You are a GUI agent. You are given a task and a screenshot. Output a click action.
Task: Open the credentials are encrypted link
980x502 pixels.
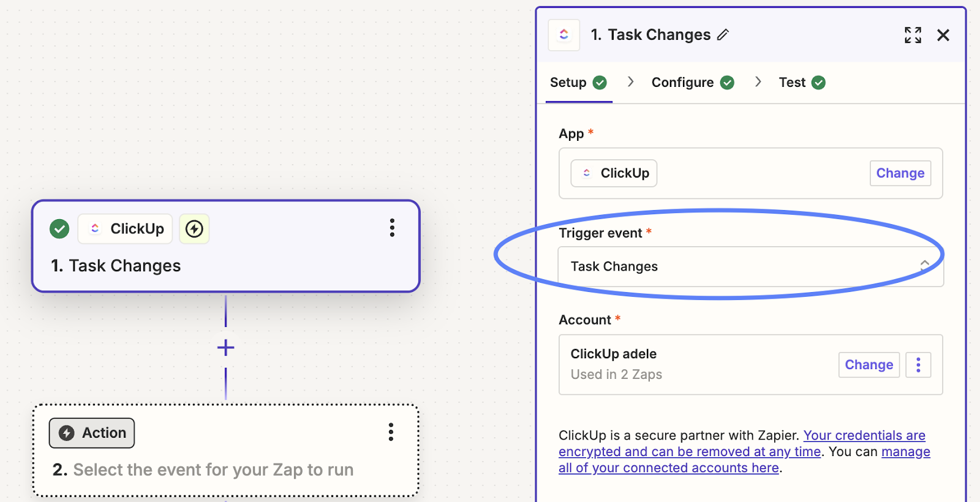(864, 436)
